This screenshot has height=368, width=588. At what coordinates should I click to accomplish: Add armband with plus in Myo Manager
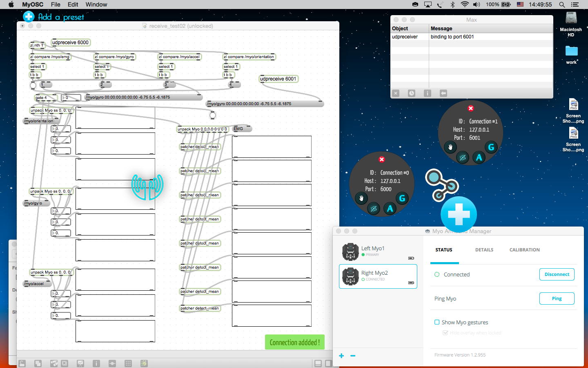click(x=341, y=356)
